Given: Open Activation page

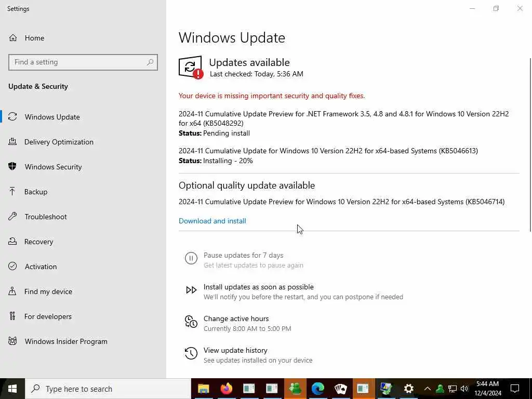Looking at the screenshot, I should (41, 267).
